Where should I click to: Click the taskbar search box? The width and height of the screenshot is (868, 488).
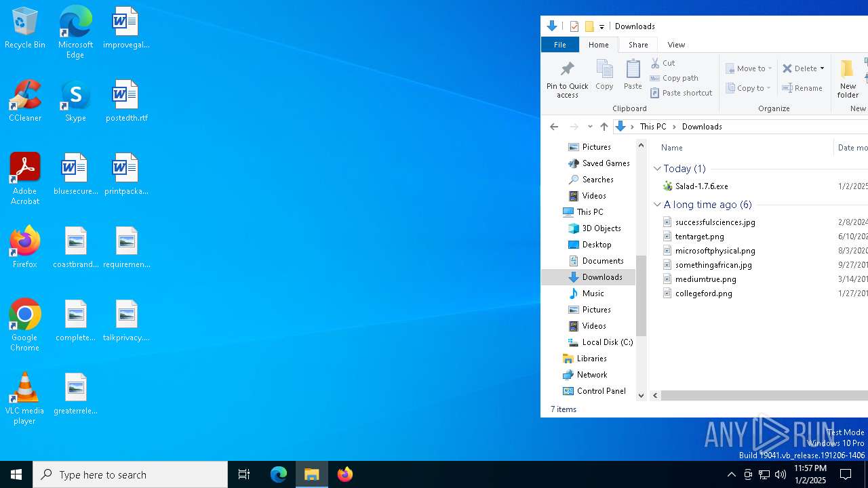(130, 474)
